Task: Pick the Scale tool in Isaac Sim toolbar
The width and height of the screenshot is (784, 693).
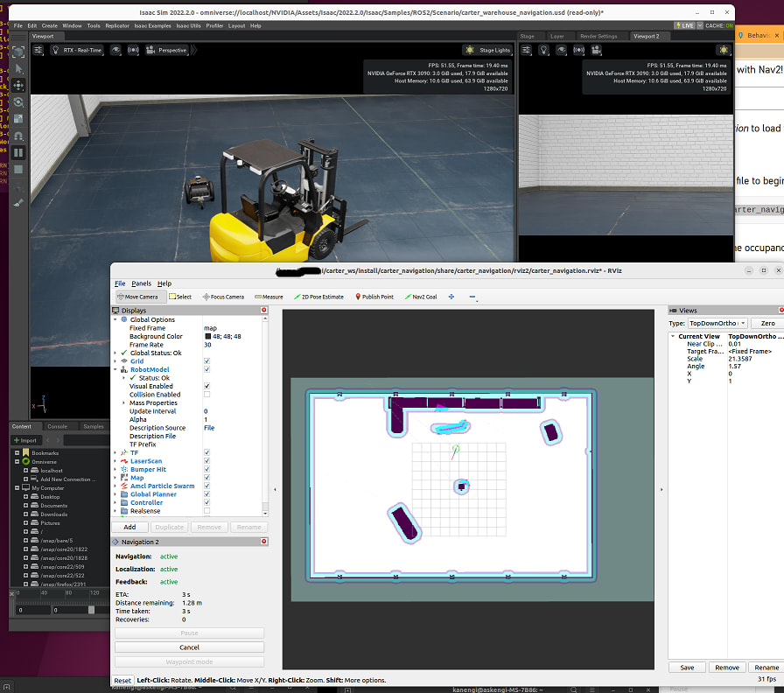Action: (18, 119)
